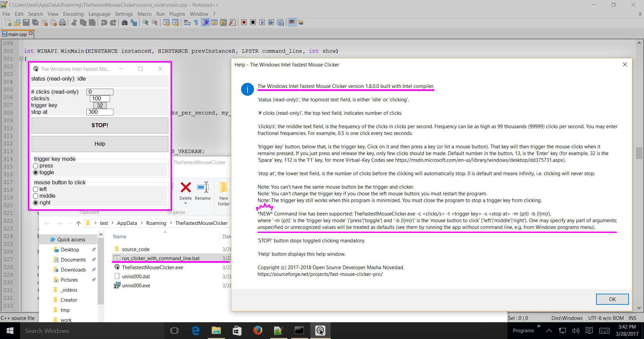Click the Replace toolbar icon
This screenshot has width=644, height=339.
133,22
